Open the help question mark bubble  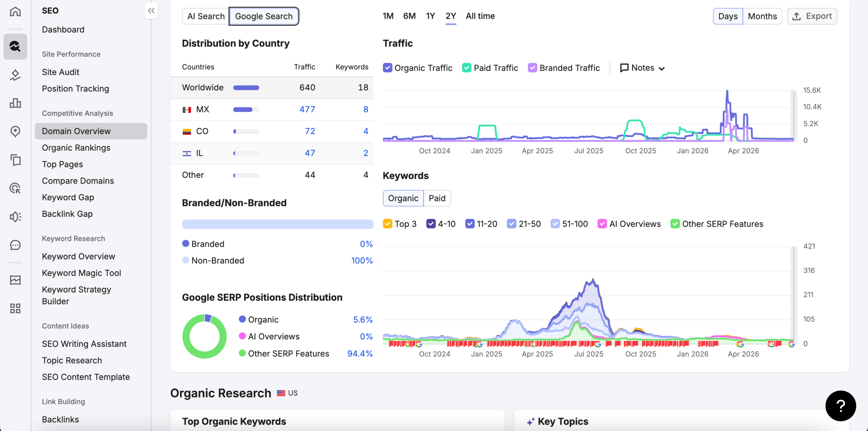pos(841,406)
